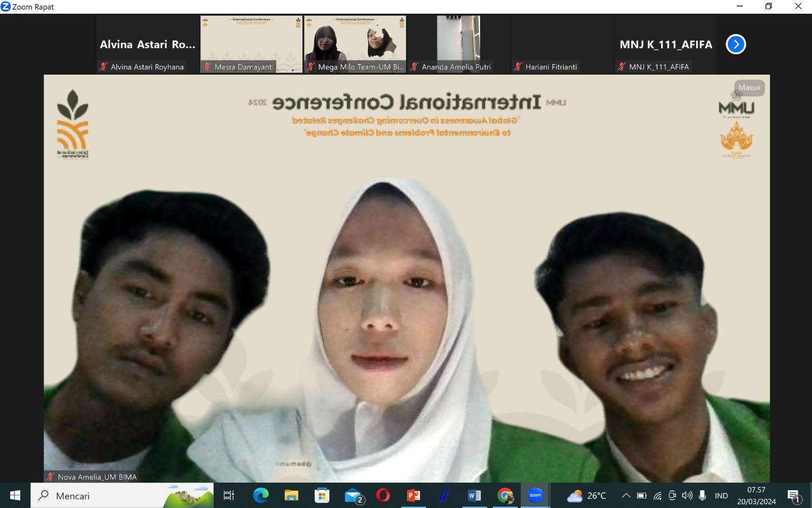812x508 pixels.
Task: Open File Explorer from the taskbar
Action: click(291, 495)
